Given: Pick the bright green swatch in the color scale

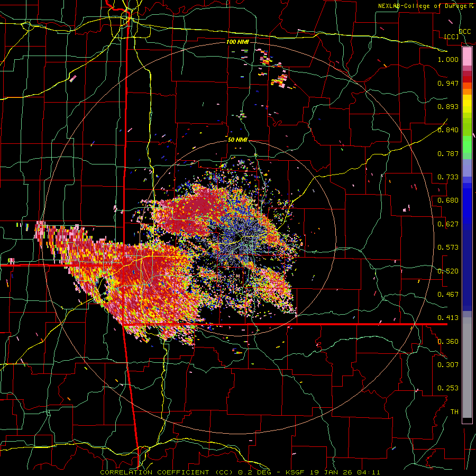Looking at the screenshot, I should pyautogui.click(x=467, y=144).
